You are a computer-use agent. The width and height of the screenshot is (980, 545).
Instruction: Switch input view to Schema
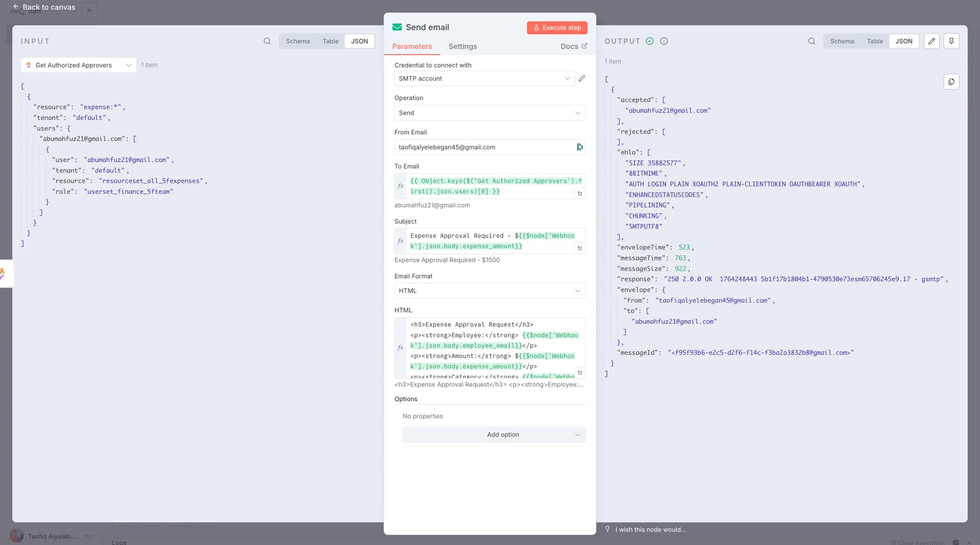(x=298, y=41)
